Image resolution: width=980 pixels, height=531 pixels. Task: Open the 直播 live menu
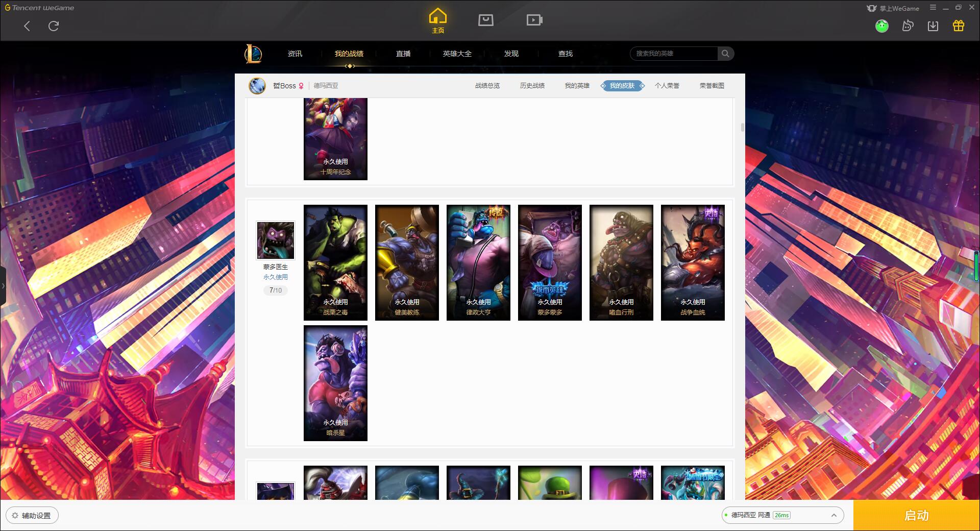pos(403,54)
